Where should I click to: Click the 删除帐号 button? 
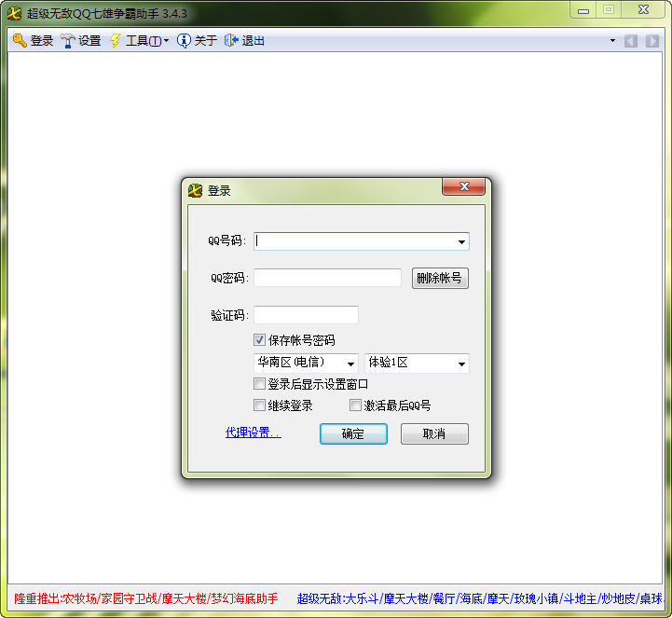point(440,278)
